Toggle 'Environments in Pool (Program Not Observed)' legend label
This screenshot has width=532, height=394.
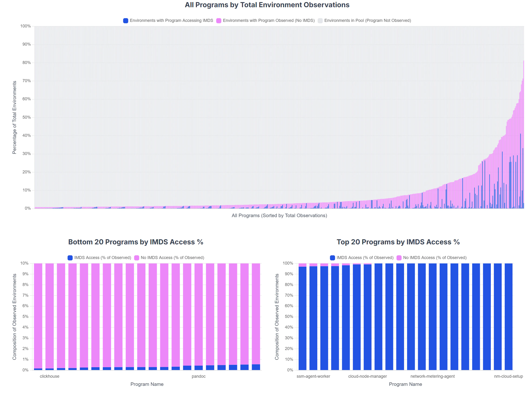(x=368, y=21)
